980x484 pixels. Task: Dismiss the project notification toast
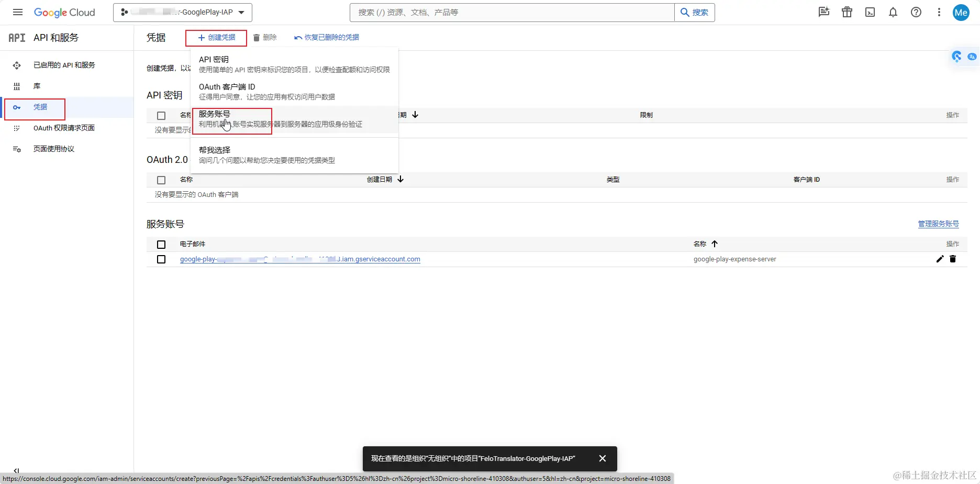(603, 458)
